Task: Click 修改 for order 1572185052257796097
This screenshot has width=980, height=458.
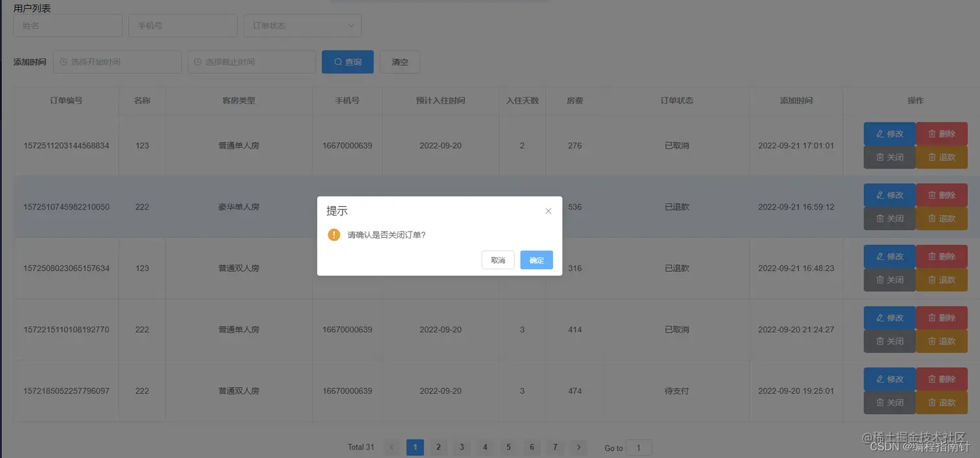Action: click(x=889, y=379)
